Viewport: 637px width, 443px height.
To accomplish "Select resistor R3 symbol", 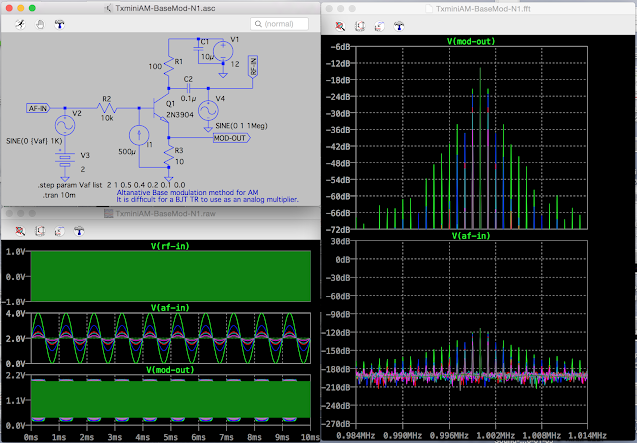I will click(169, 155).
